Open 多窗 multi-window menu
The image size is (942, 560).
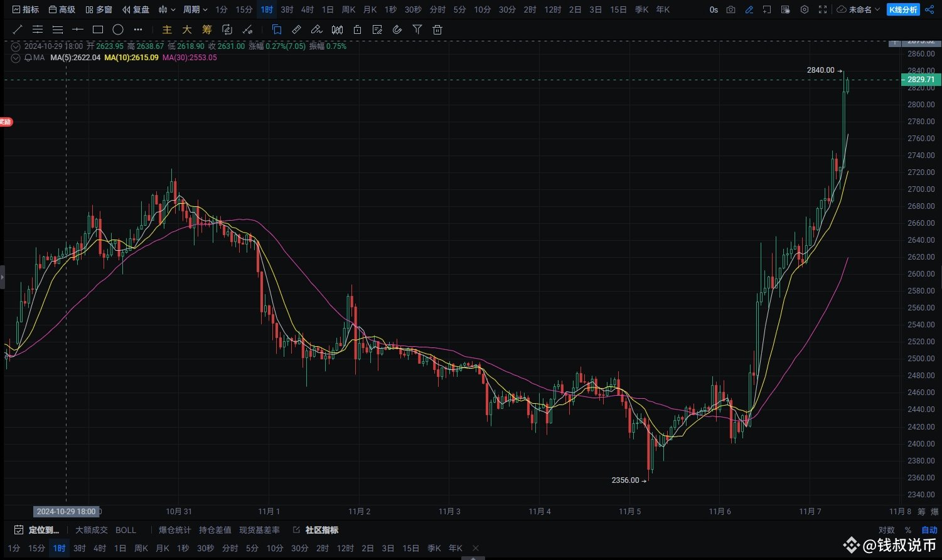99,9
